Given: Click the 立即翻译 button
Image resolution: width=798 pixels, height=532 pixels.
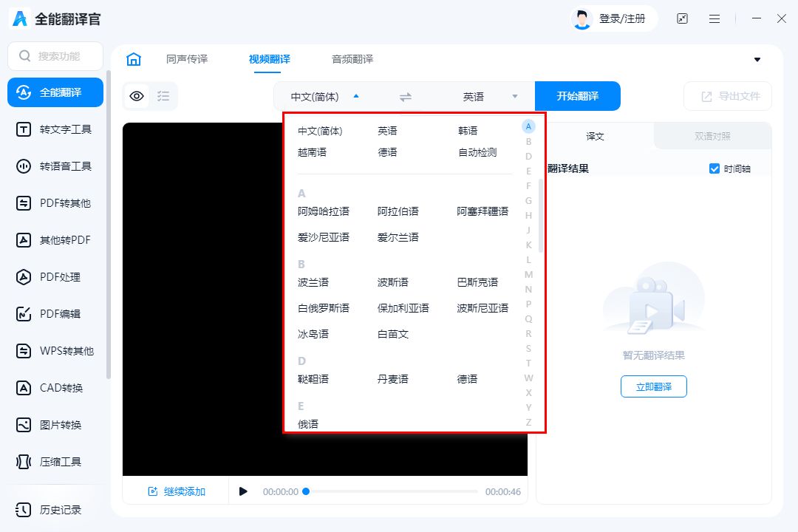Looking at the screenshot, I should (653, 386).
